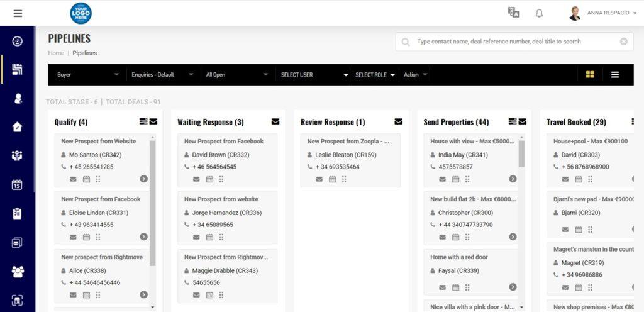The image size is (644, 312).
Task: Click the envelope icon in Waiting Response header
Action: pyautogui.click(x=275, y=121)
